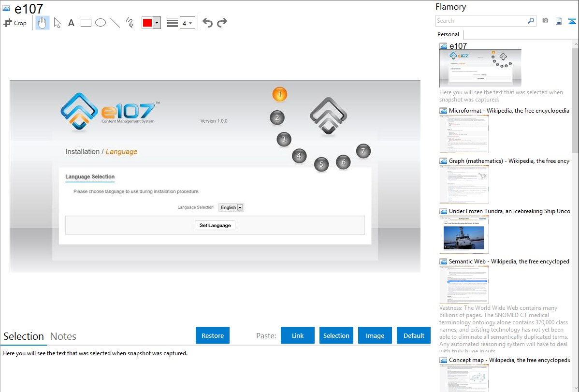579x392 pixels.
Task: Select the ellipse shape tool
Action: point(101,23)
